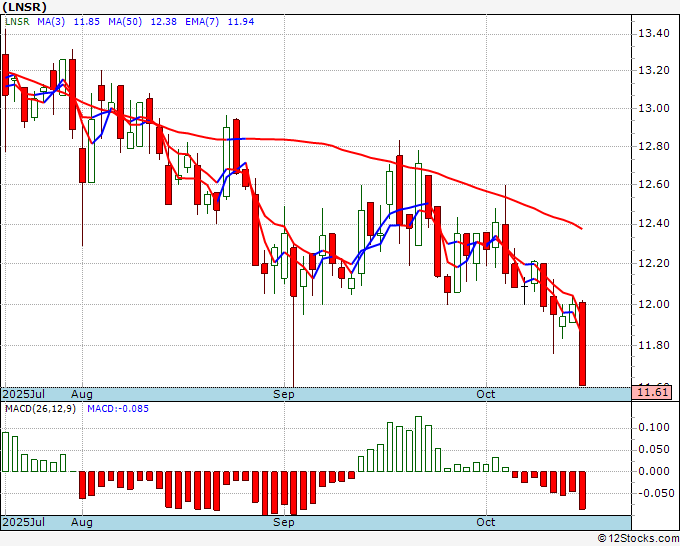Click the 12.20 price axis label

[x=654, y=264]
